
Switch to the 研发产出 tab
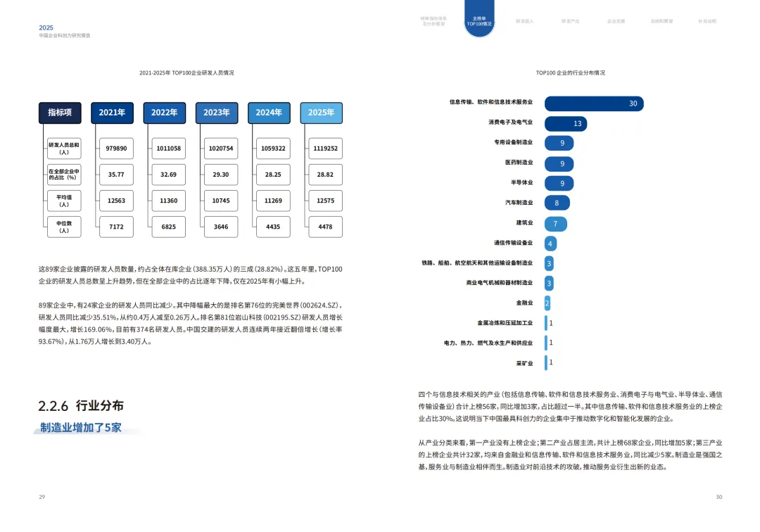[570, 21]
